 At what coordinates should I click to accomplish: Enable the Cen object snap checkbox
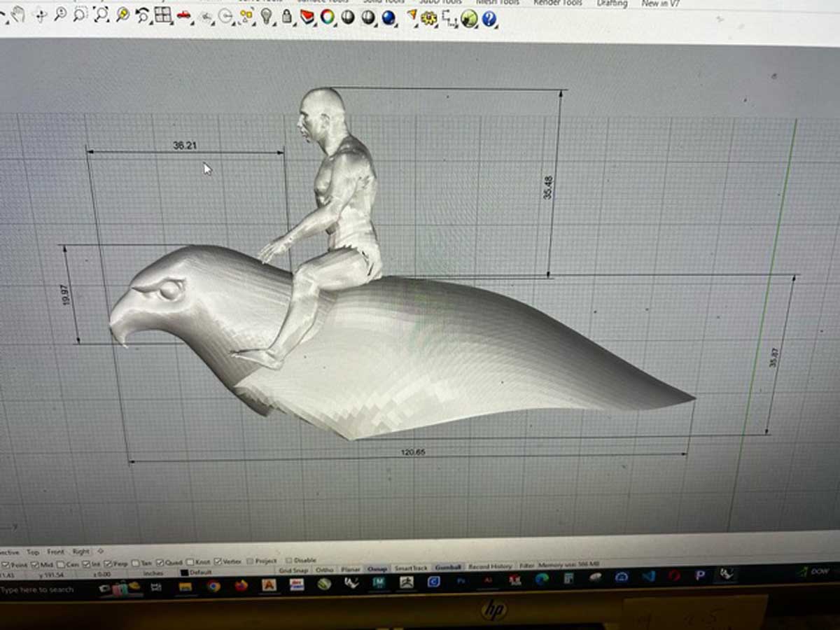pyautogui.click(x=62, y=564)
